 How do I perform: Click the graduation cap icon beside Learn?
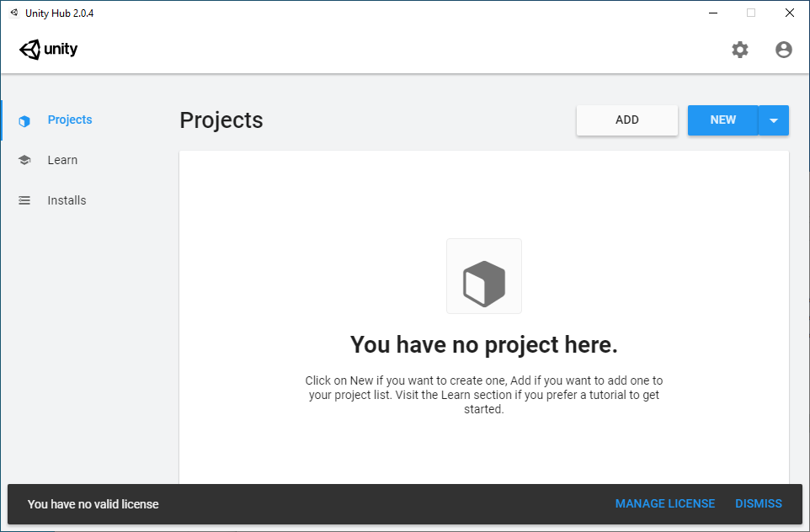pyautogui.click(x=24, y=160)
